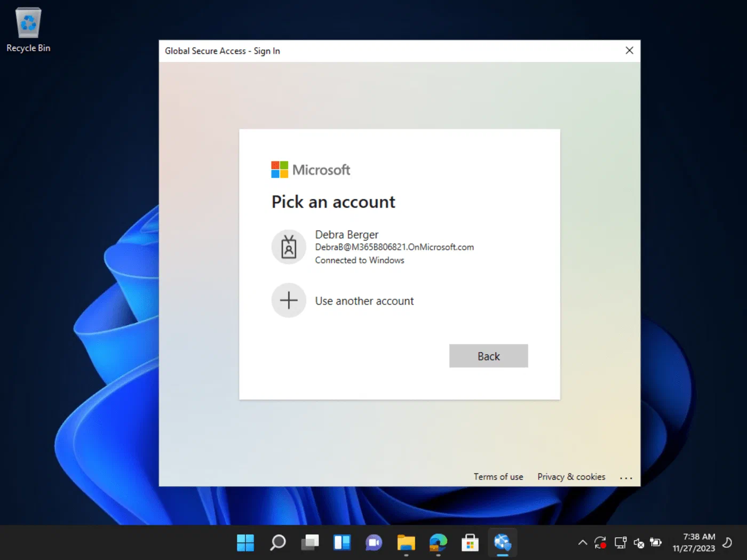The height and width of the screenshot is (560, 747).
Task: Click the sync tray icon with red dot
Action: [600, 543]
